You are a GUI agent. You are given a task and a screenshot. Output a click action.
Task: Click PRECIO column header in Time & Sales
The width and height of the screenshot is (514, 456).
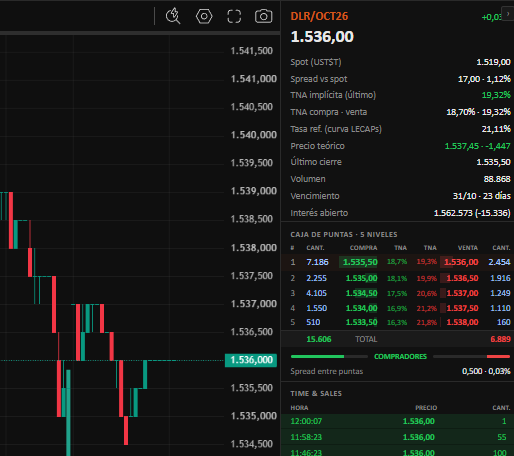426,408
